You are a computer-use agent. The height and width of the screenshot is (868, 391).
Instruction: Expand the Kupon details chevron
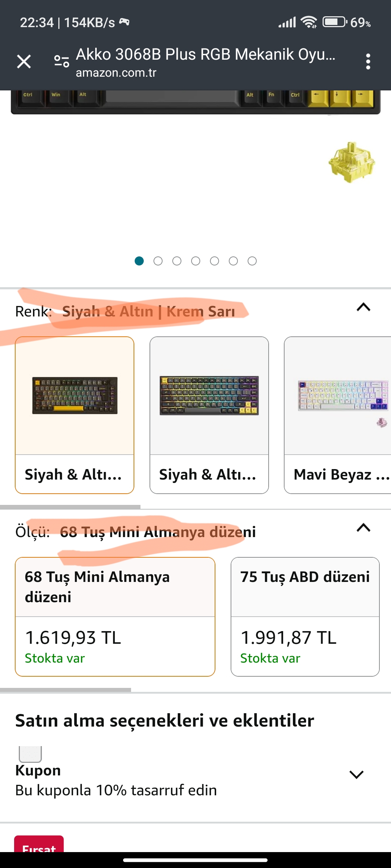coord(356,774)
